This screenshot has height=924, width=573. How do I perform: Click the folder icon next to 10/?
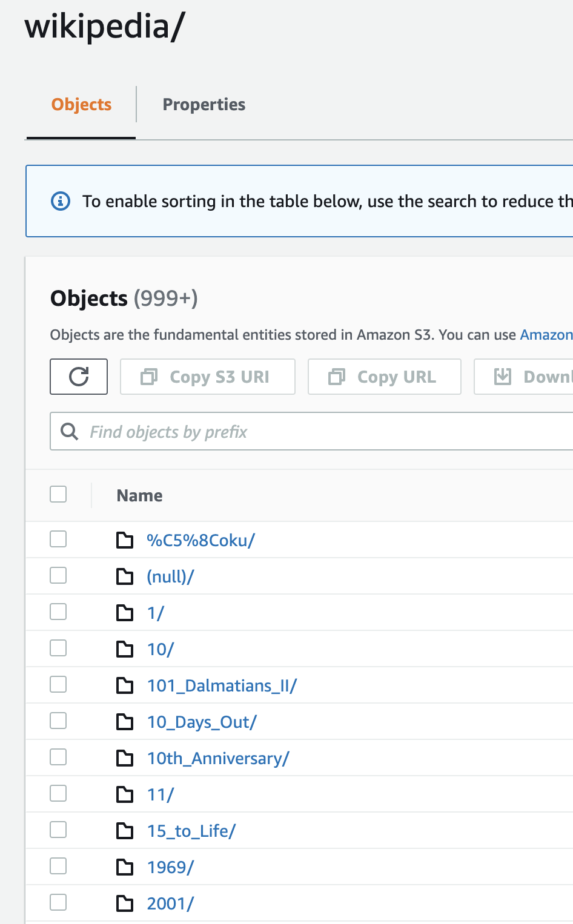pyautogui.click(x=125, y=649)
